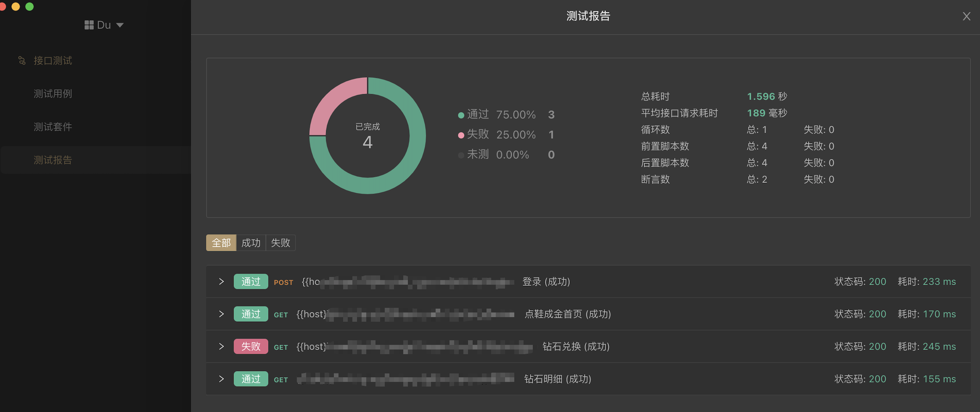Click the green passed segment of donut chart
980x412 pixels.
pyautogui.click(x=409, y=162)
